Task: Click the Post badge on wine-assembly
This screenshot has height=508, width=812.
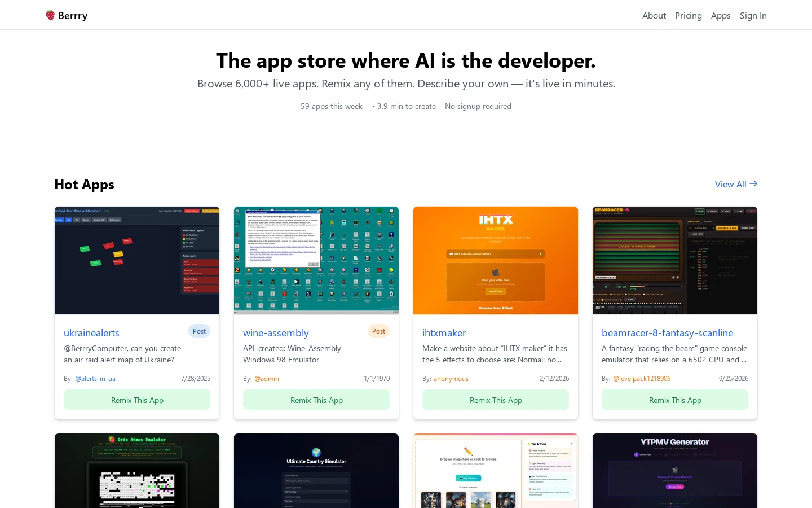Action: coord(378,331)
